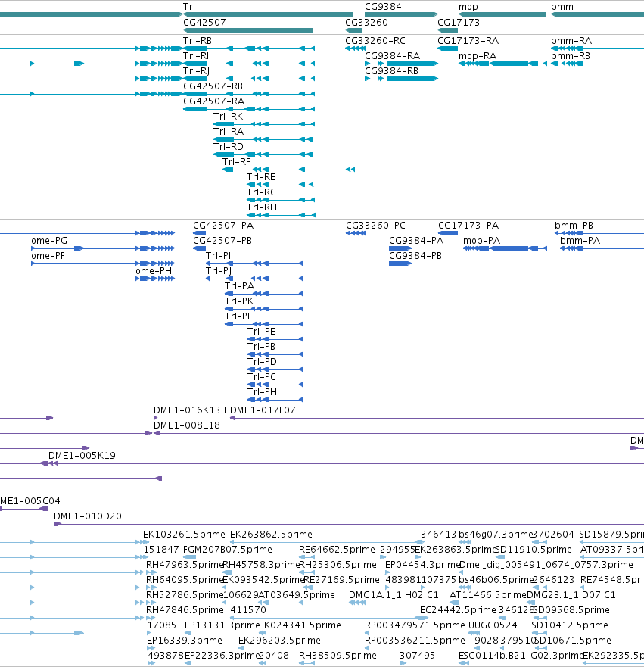Open the CG9384-RA transcript label
This screenshot has width=644, height=667.
[x=392, y=56]
